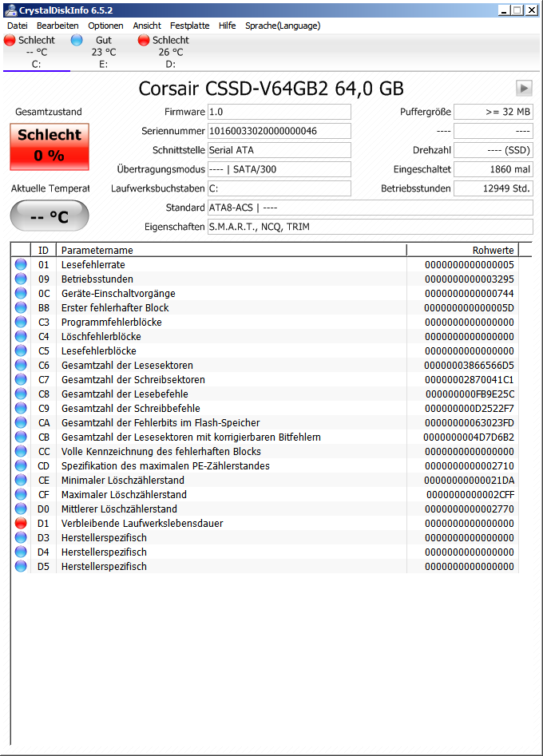Click the status icon for CB row
This screenshot has height=756, width=543.
[x=21, y=437]
